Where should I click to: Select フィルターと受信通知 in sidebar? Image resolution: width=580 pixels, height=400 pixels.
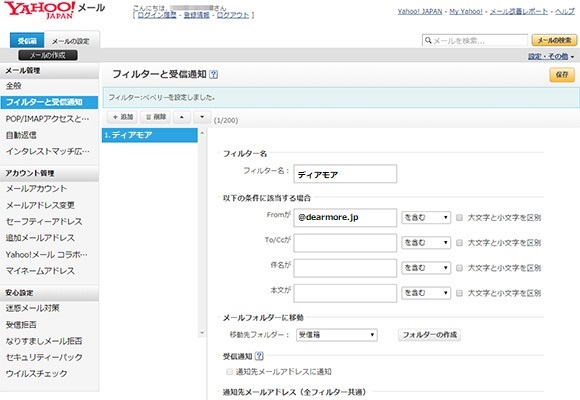click(x=50, y=102)
